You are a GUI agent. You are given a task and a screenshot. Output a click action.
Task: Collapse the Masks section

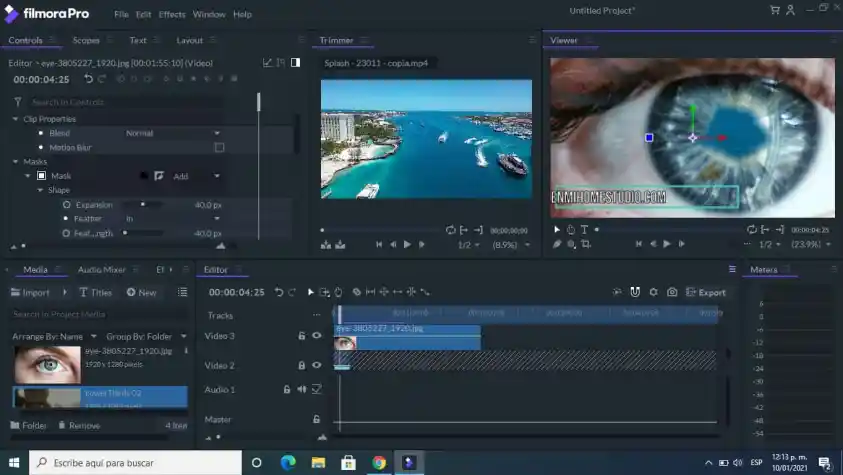point(16,161)
